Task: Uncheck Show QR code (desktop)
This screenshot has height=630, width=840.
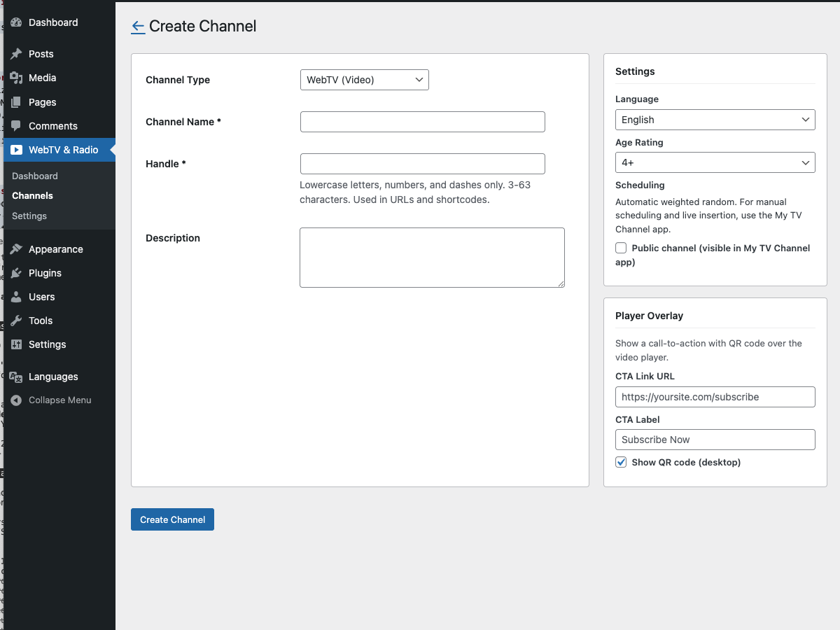Action: (620, 462)
